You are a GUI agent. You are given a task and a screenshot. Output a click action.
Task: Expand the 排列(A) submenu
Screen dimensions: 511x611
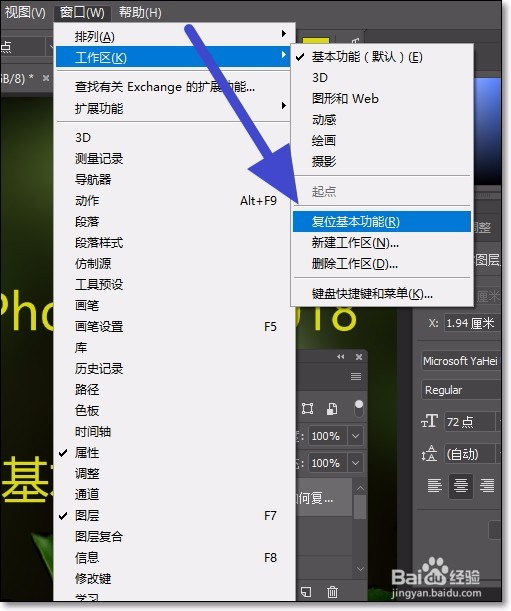[174, 37]
